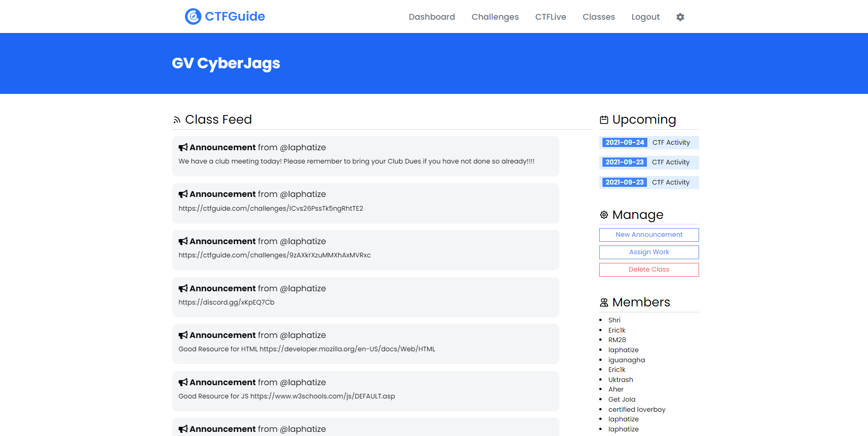868x436 pixels.
Task: Click the cog icon beside Manage
Action: coord(604,215)
